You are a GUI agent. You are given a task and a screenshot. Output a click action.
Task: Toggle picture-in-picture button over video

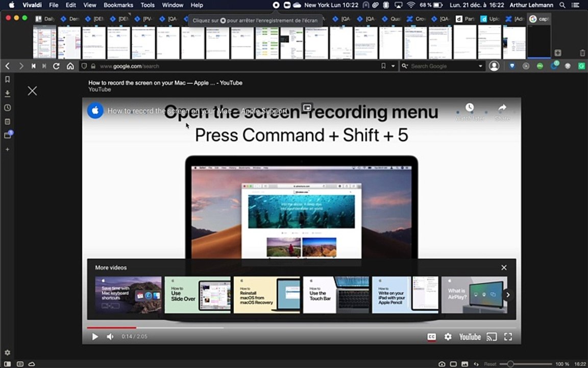pyautogui.click(x=307, y=107)
